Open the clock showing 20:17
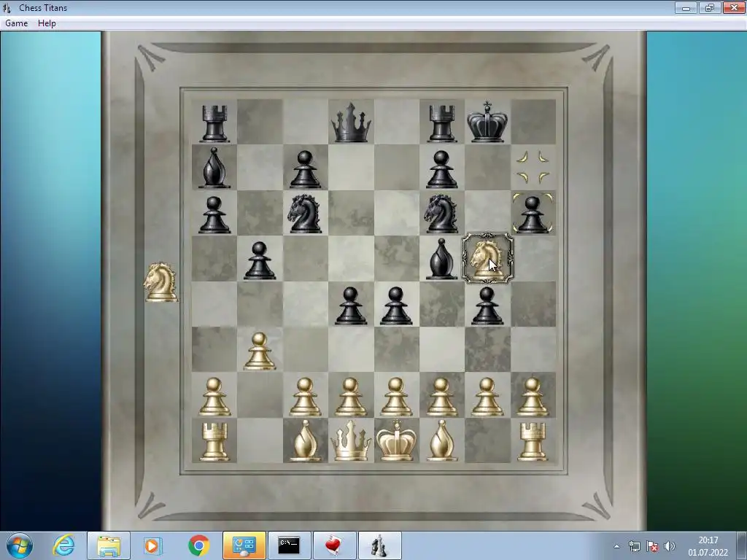The width and height of the screenshot is (747, 560). click(x=708, y=546)
